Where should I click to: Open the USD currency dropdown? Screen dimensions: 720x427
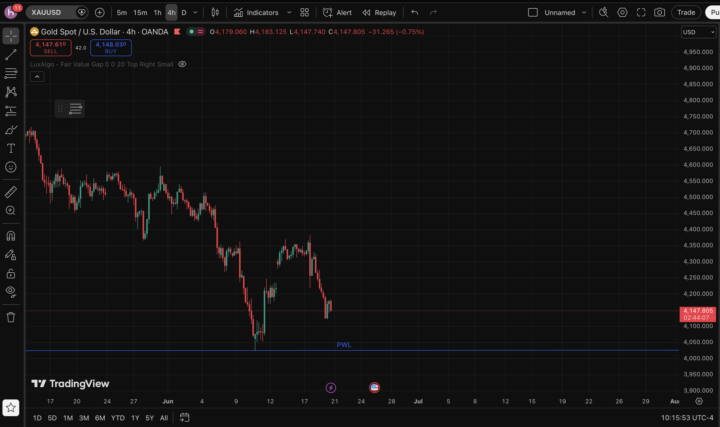(x=698, y=32)
